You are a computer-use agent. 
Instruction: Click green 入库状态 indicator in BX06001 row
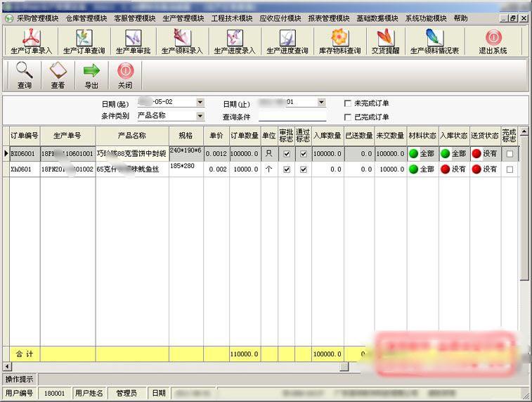coord(445,154)
